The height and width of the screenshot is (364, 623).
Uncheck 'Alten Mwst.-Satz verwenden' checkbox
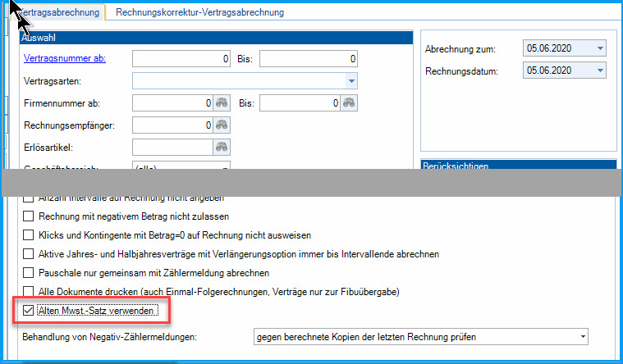(x=29, y=311)
